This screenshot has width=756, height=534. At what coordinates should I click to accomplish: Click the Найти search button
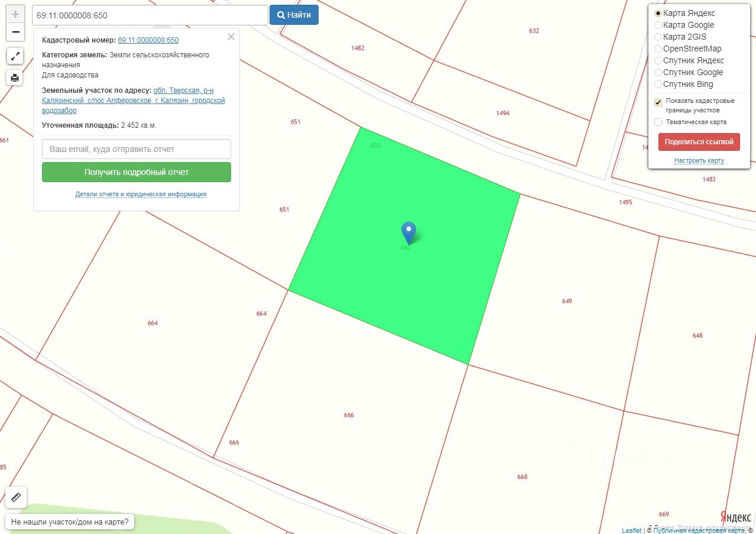click(x=294, y=15)
